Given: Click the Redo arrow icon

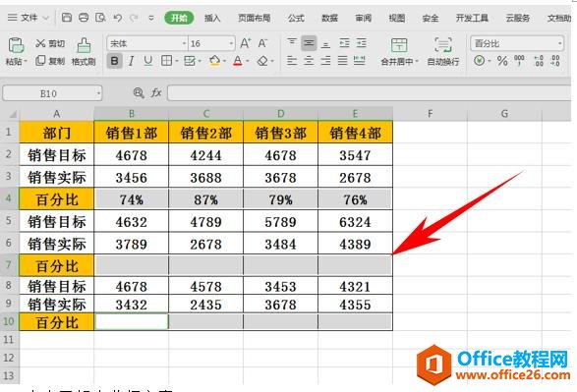Looking at the screenshot, I should pos(135,18).
